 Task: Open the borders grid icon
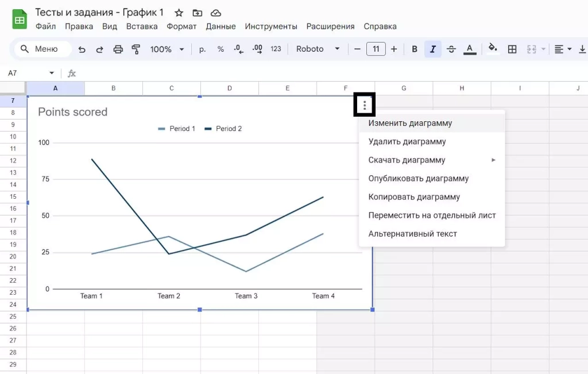(x=512, y=49)
